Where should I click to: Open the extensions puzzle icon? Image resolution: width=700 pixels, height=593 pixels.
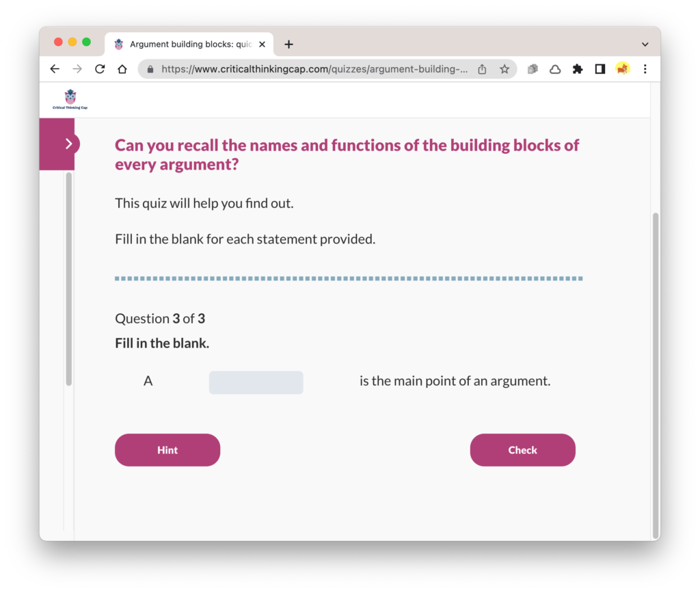point(578,69)
